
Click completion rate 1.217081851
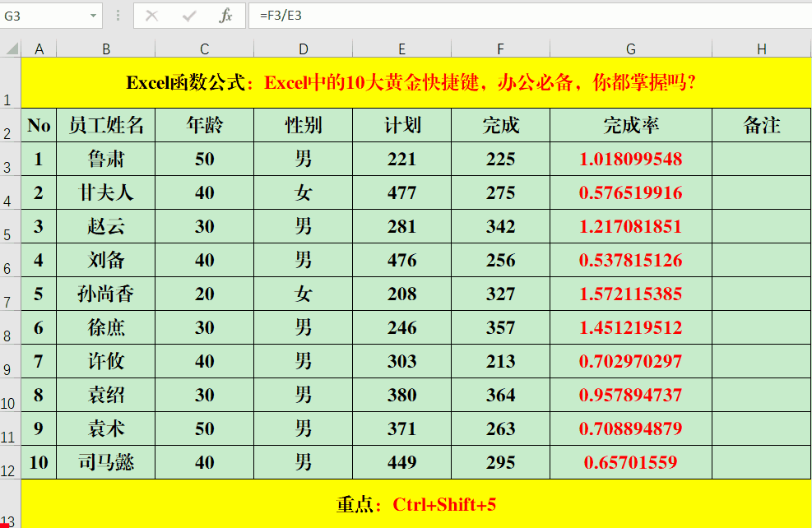(631, 226)
